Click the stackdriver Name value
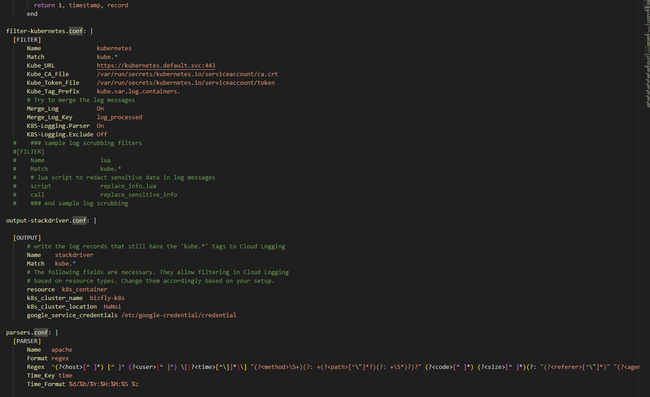This screenshot has height=397, width=650. tap(74, 255)
